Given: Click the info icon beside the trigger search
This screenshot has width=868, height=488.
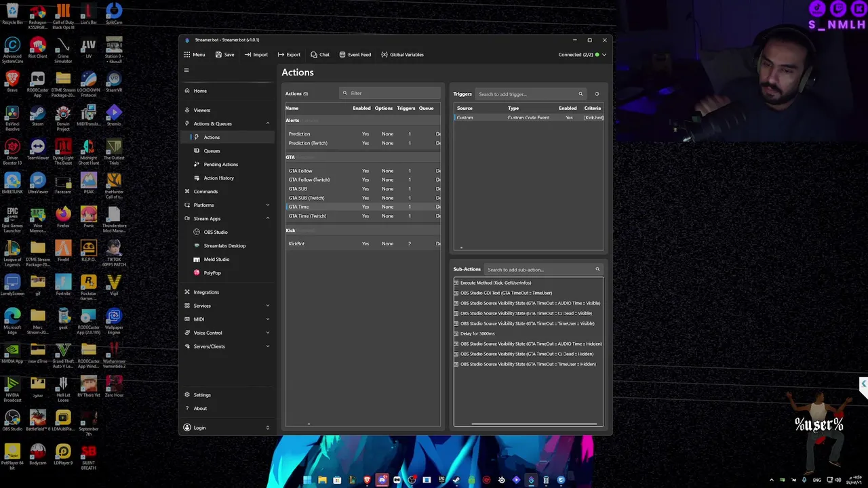Looking at the screenshot, I should pyautogui.click(x=597, y=94).
